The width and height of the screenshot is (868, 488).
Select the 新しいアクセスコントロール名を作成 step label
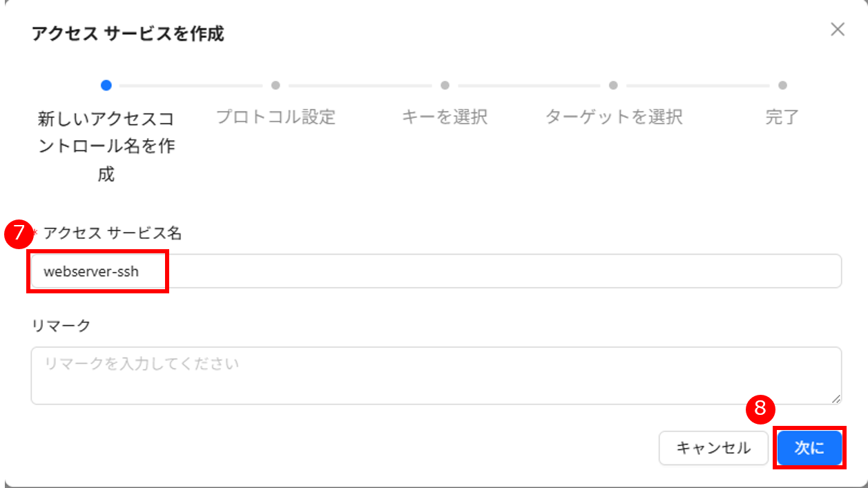tap(106, 146)
